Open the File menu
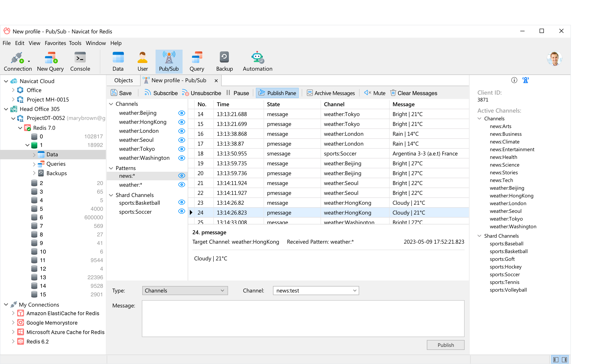Image resolution: width=600 pixels, height=364 pixels. point(7,43)
